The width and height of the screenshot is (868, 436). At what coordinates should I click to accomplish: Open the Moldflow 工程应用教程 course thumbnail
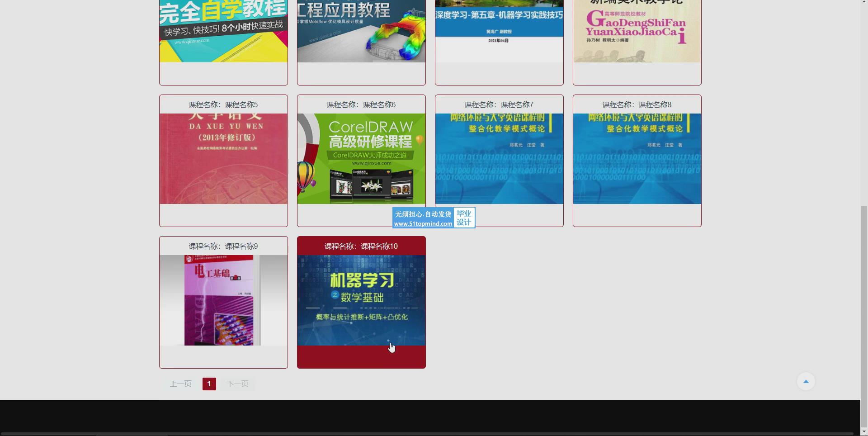[361, 31]
